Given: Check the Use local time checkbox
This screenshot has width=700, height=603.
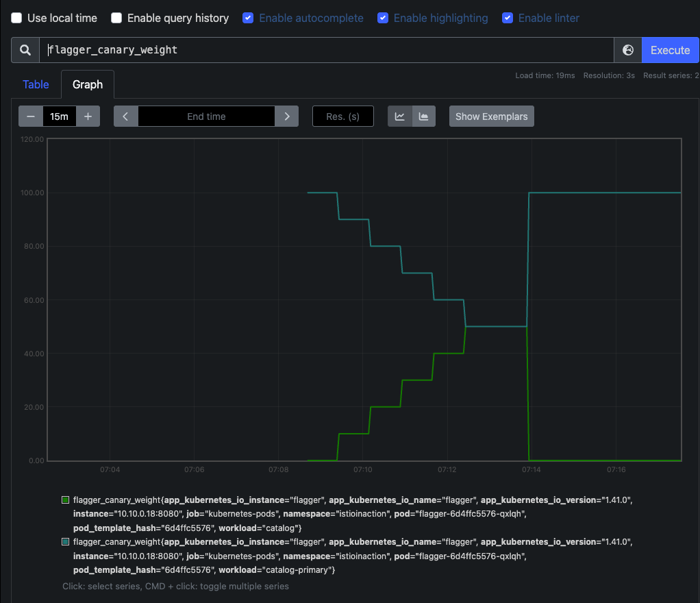Looking at the screenshot, I should coord(16,18).
